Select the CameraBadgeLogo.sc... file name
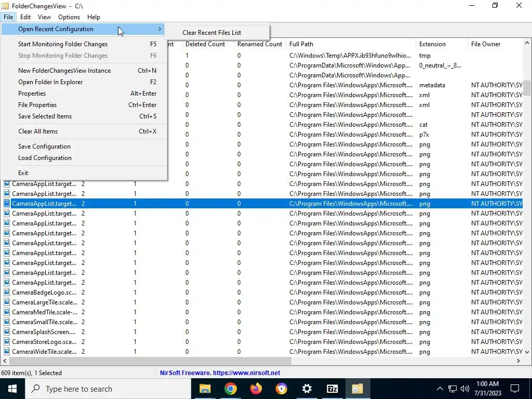Image resolution: width=532 pixels, height=399 pixels. coord(44,292)
